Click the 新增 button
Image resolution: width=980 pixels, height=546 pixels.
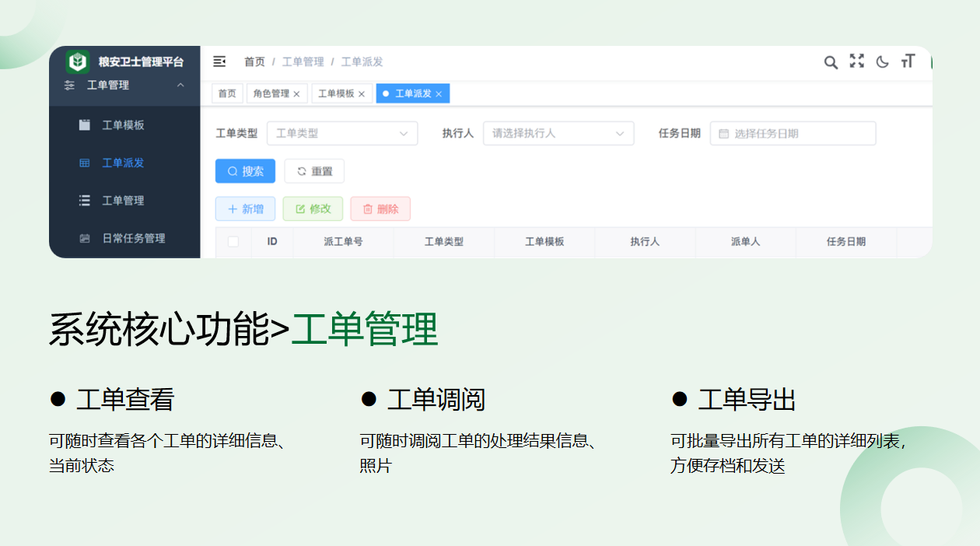(x=245, y=208)
